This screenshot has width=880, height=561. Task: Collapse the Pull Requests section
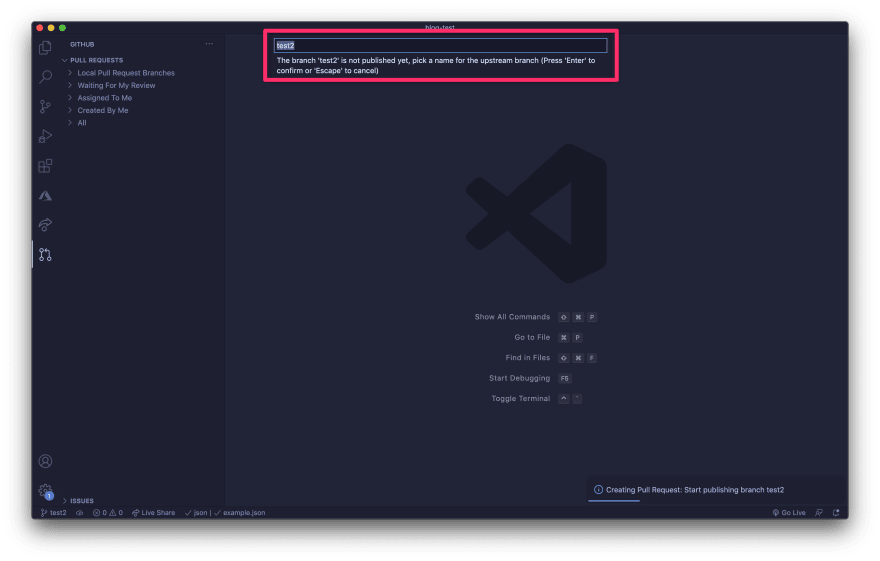click(x=97, y=60)
